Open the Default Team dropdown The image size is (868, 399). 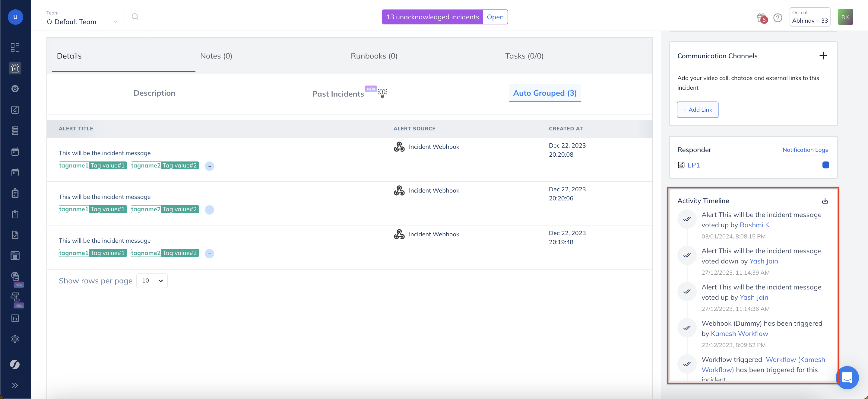82,22
